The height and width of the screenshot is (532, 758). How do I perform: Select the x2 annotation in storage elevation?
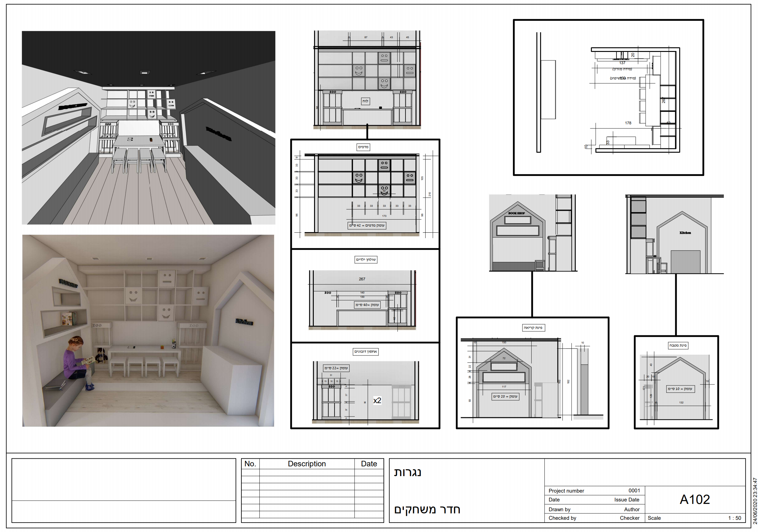click(x=377, y=401)
